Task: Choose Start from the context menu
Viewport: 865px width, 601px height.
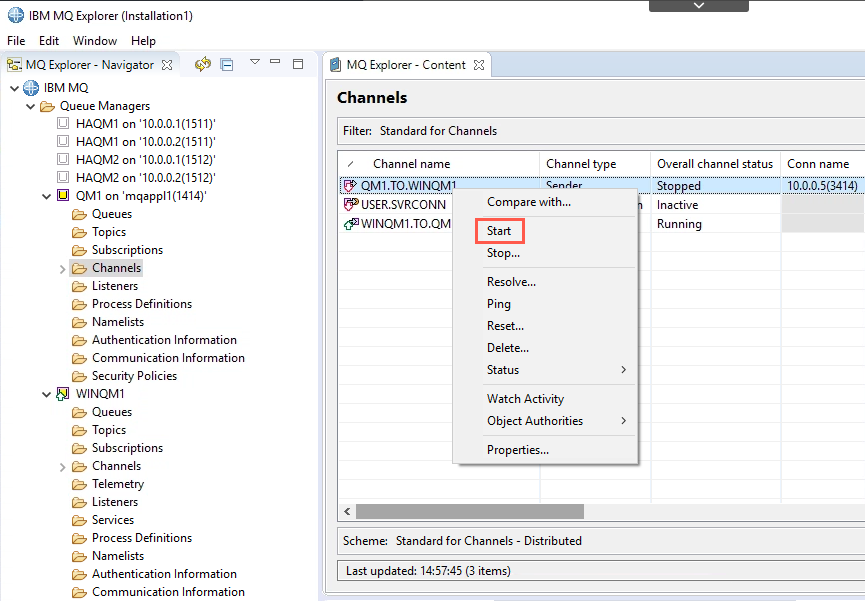Action: click(499, 231)
